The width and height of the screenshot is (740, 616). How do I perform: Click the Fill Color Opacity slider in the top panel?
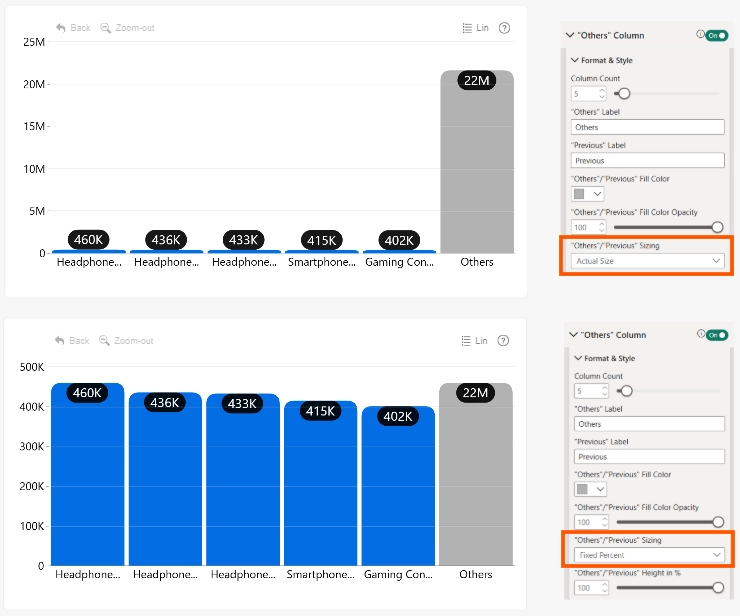pyautogui.click(x=668, y=227)
